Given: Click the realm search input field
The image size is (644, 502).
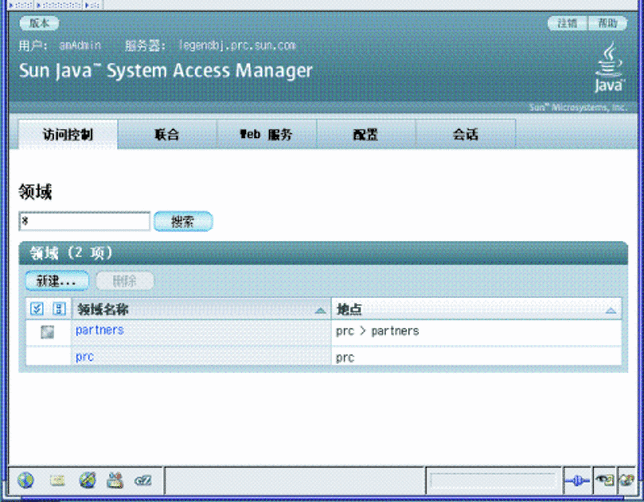Looking at the screenshot, I should (x=85, y=221).
